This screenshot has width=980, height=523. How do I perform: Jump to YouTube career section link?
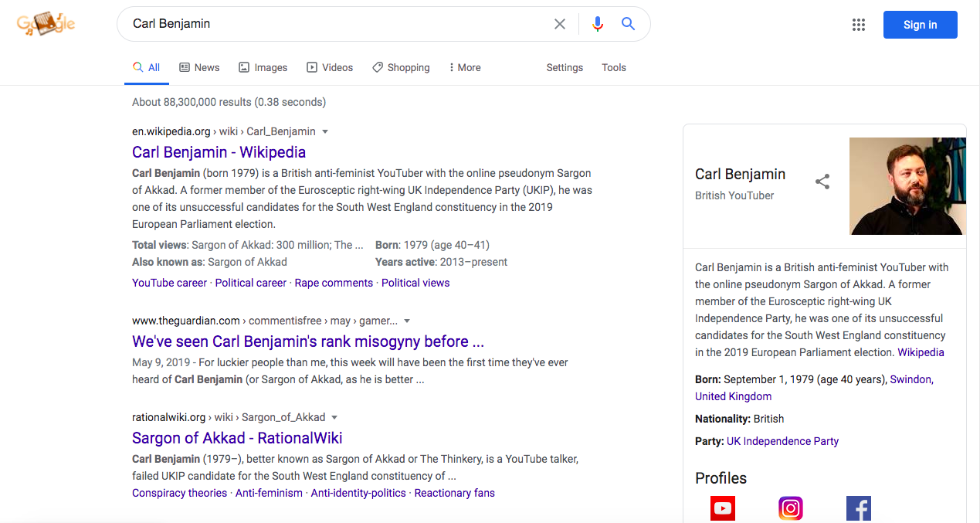click(169, 283)
